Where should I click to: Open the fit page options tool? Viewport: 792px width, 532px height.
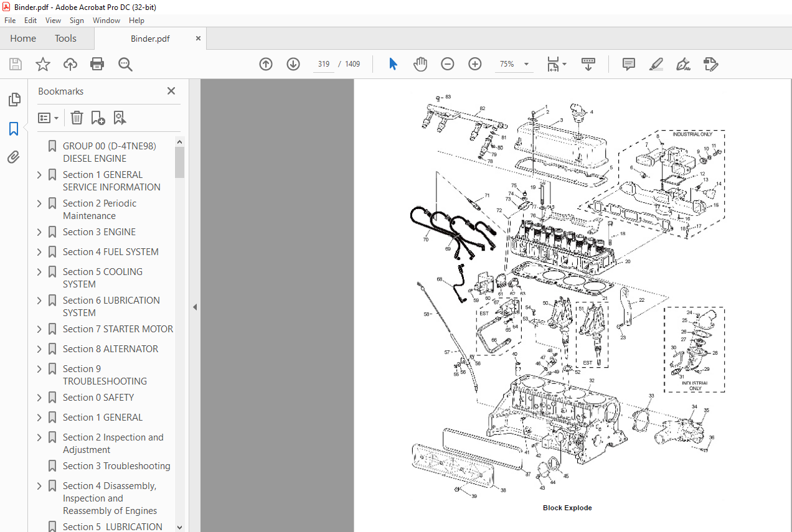pyautogui.click(x=556, y=64)
